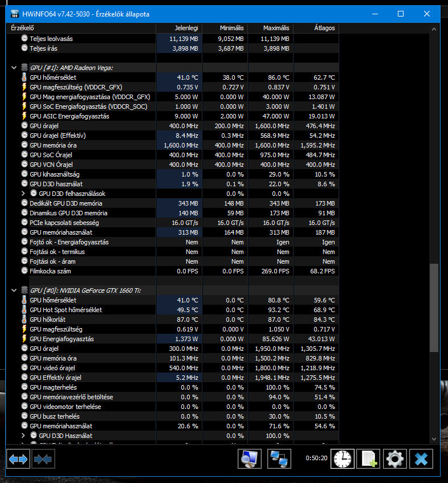Select the Fojtó ok - Energiafogyasztás row
The width and height of the screenshot is (448, 483).
coord(173,242)
